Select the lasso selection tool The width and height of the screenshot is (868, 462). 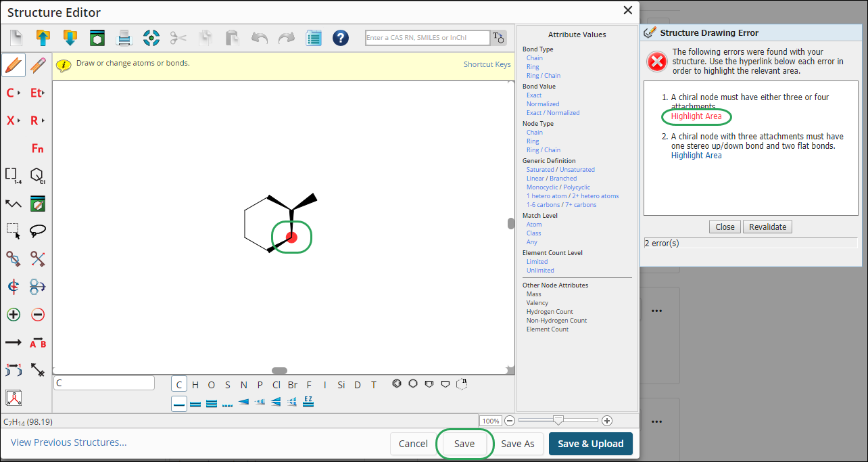pyautogui.click(x=38, y=231)
